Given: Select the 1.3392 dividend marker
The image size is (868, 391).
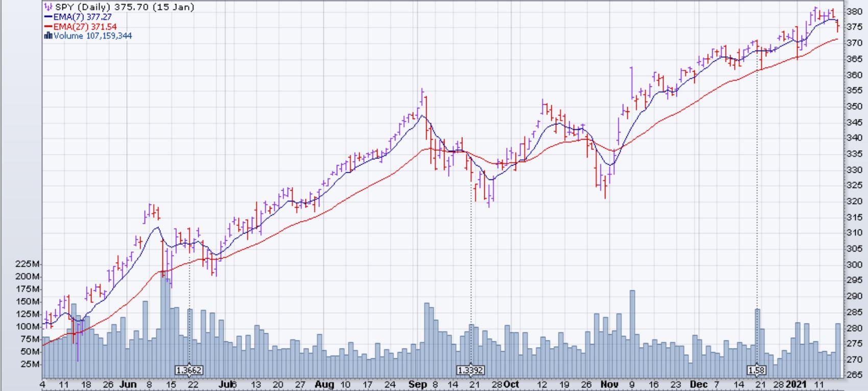Looking at the screenshot, I should [470, 370].
